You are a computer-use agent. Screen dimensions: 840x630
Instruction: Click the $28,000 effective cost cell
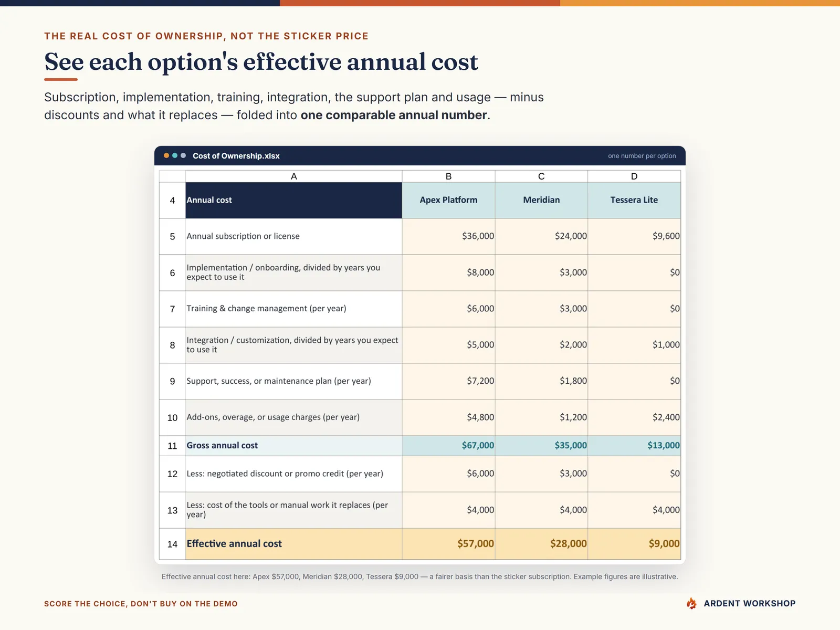541,544
